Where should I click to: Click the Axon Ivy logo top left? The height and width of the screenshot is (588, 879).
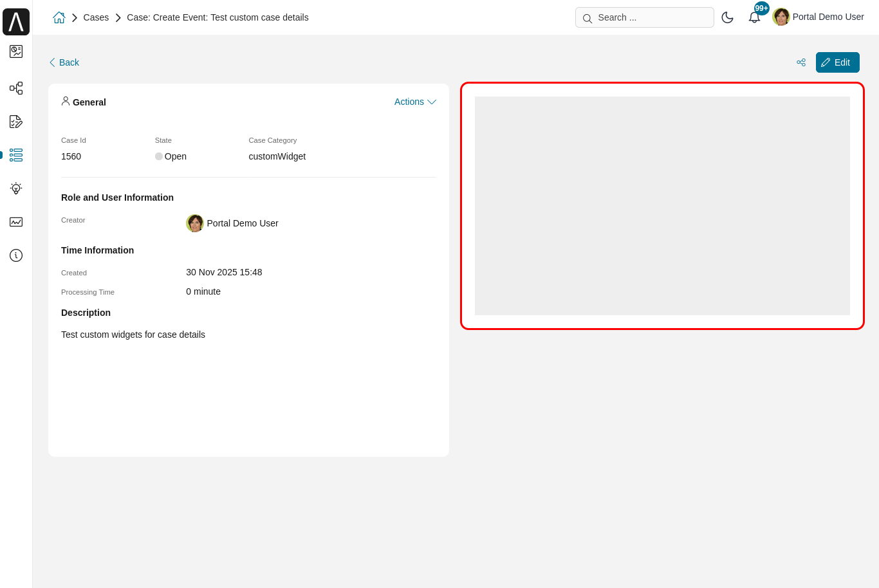(16, 21)
